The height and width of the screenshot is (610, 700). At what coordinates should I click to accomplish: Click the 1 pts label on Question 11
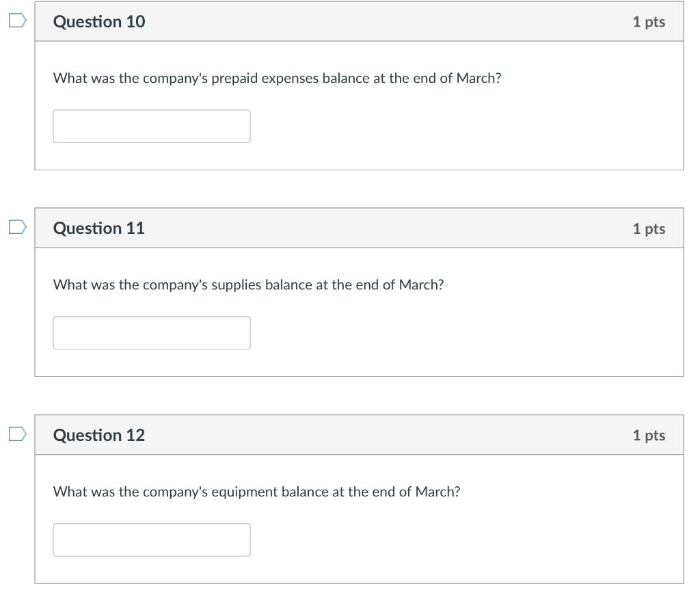(x=648, y=229)
